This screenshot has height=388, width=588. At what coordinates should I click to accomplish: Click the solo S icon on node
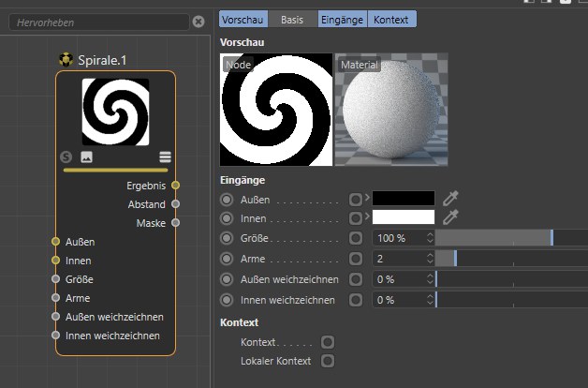(66, 157)
